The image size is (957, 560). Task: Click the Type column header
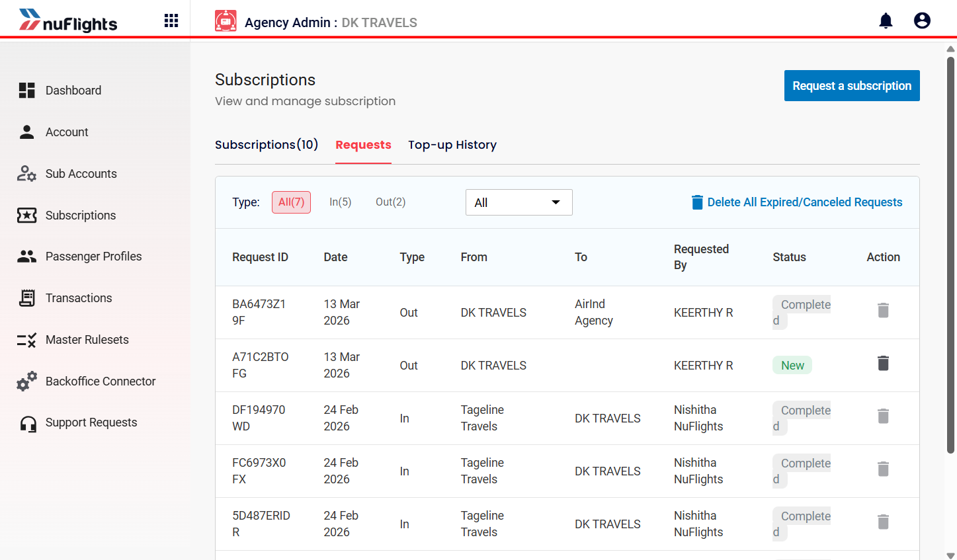412,257
